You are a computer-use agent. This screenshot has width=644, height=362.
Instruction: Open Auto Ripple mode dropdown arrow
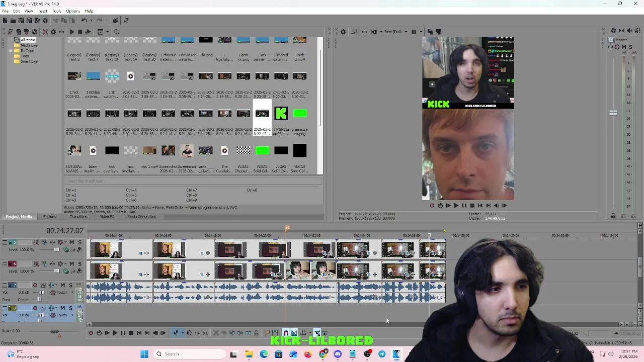[x=310, y=333]
